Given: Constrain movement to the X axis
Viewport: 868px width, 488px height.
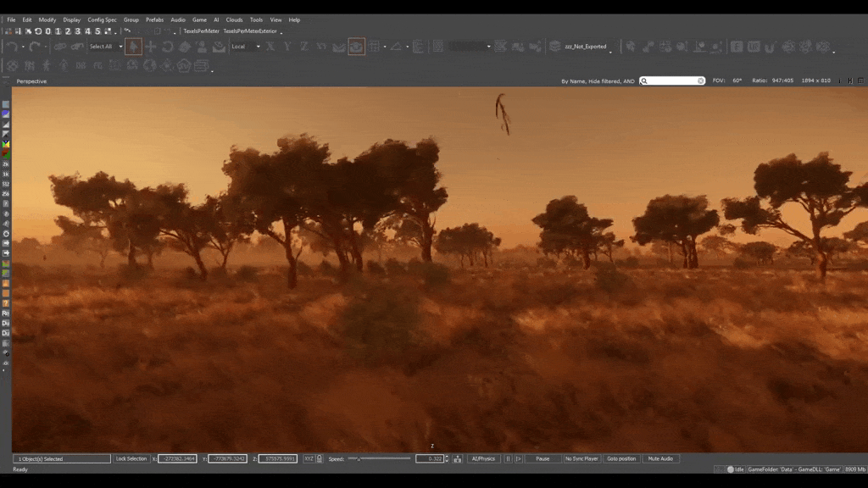Looking at the screenshot, I should [270, 47].
